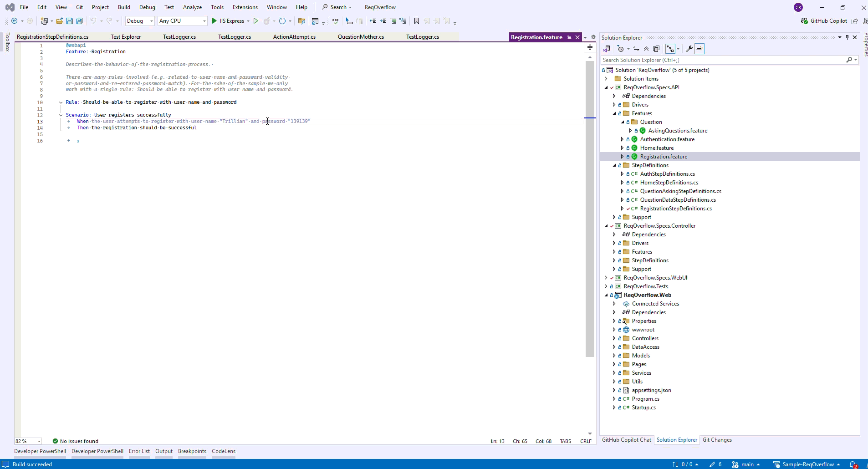Split the editor with the plus handle
868x469 pixels.
pos(590,47)
